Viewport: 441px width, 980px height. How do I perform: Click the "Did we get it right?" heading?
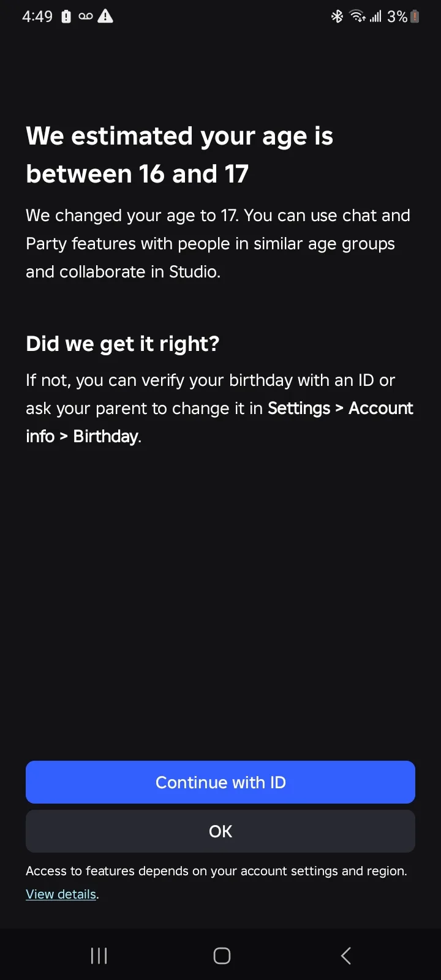[x=123, y=344]
